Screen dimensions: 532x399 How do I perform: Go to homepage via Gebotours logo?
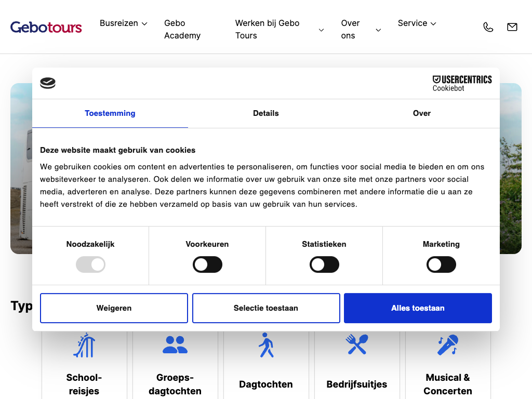click(x=46, y=27)
